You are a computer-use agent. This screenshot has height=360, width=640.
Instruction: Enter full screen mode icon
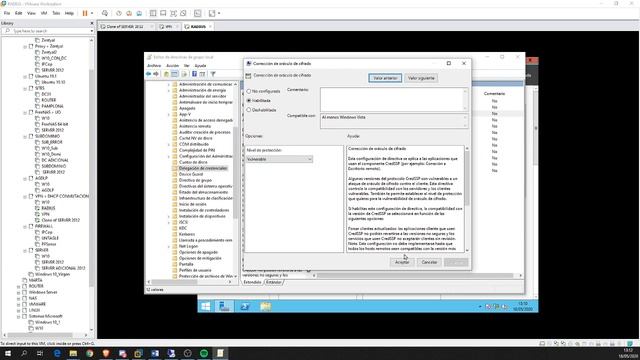[173, 13]
